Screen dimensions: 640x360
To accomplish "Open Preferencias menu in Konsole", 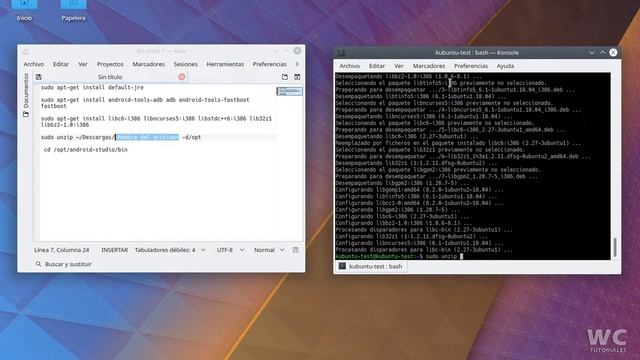I will (x=471, y=66).
